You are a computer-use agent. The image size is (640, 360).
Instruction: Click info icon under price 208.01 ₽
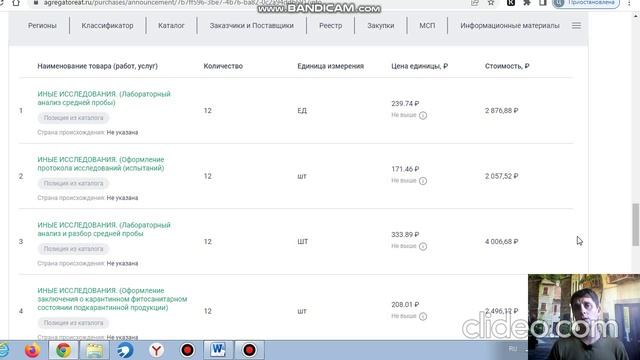(x=423, y=316)
